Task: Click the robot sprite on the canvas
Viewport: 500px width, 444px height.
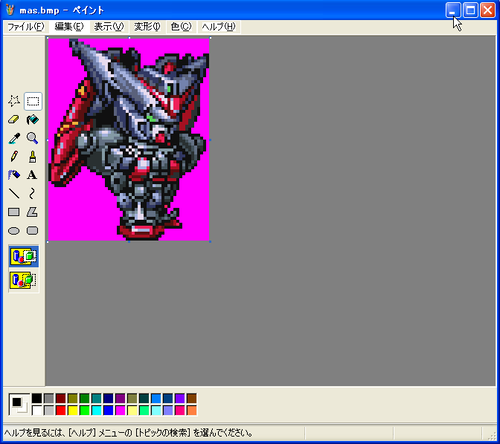Action: [130, 140]
